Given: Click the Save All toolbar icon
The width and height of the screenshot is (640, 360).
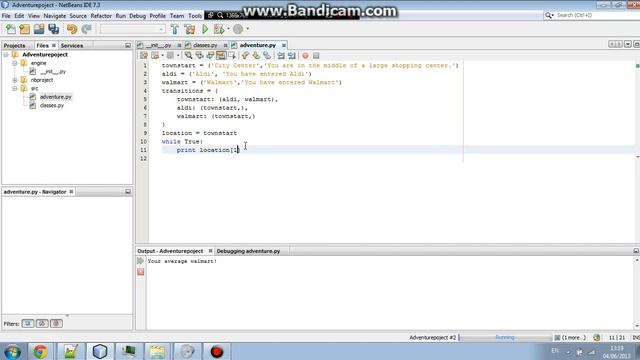Looking at the screenshot, I should tap(53, 29).
